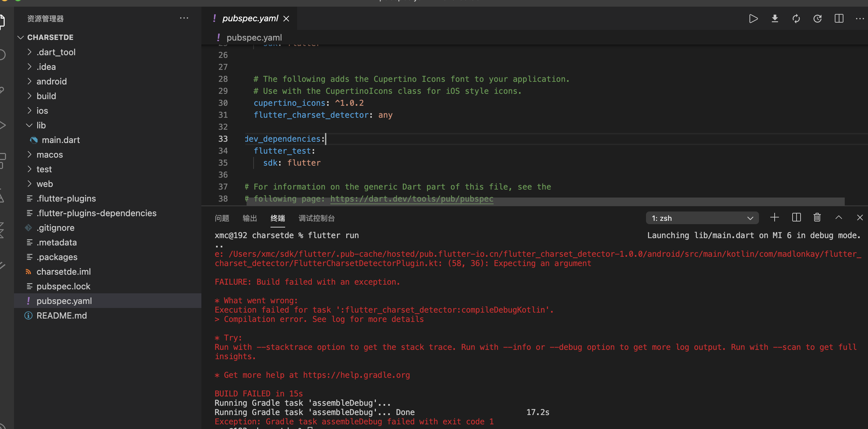This screenshot has width=868, height=429.
Task: Switch to the 问题 panel tab
Action: click(x=222, y=218)
